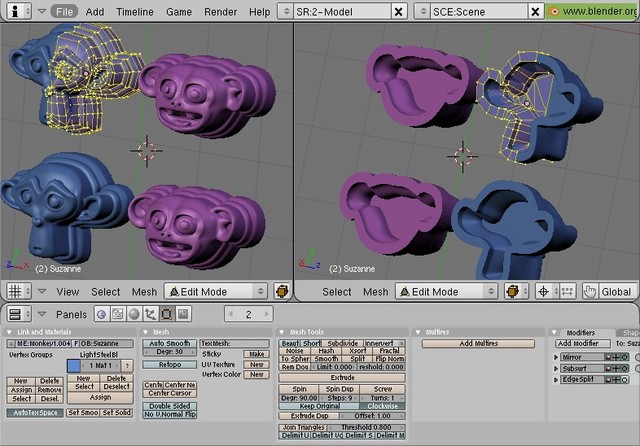Image resolution: width=640 pixels, height=446 pixels.
Task: Toggle No V.Normal Flip option
Action: click(170, 414)
